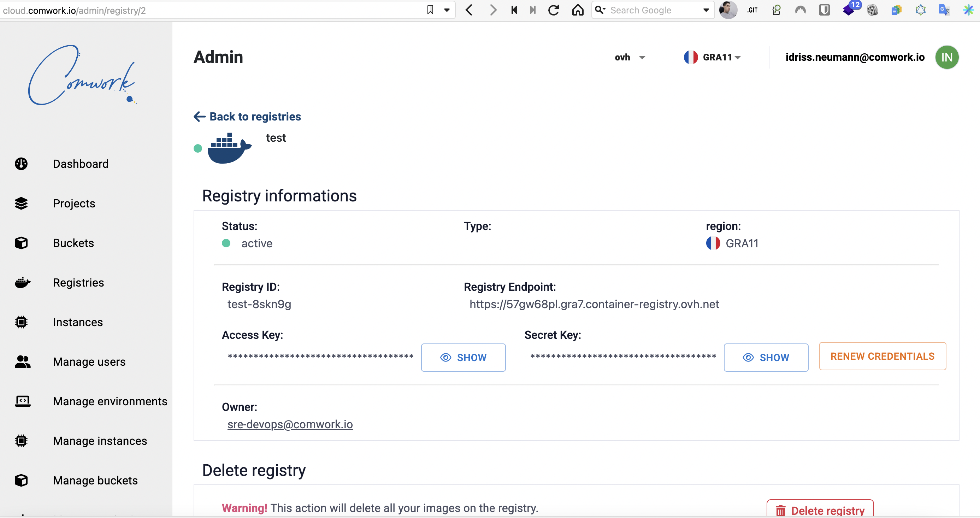Screen dimensions: 980x518
Task: Click Renew Credentials button
Action: click(x=882, y=357)
